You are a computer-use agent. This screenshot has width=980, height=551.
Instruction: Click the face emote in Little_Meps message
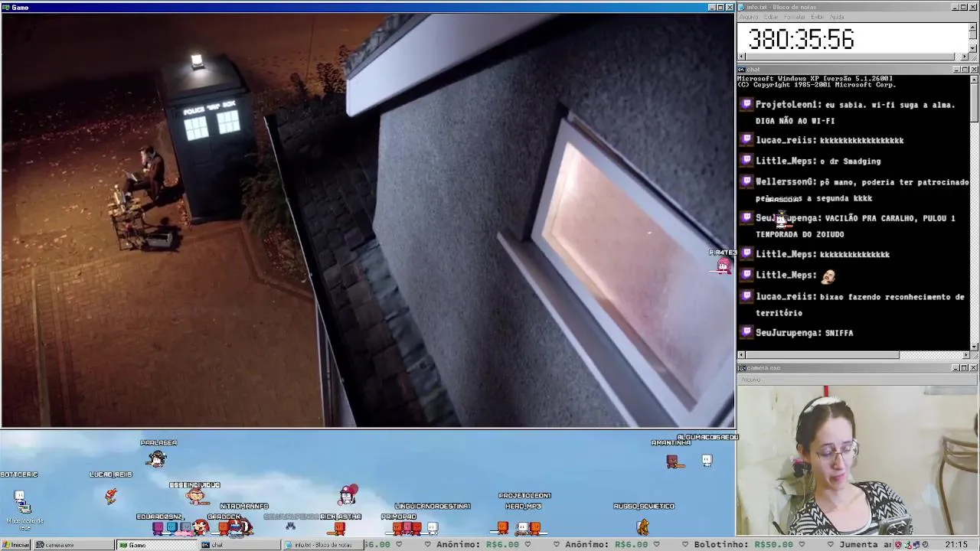coord(828,275)
